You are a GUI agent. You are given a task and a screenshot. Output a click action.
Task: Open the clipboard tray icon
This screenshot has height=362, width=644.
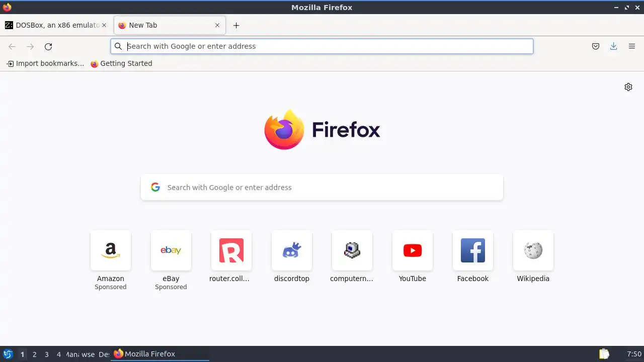pyautogui.click(x=604, y=354)
